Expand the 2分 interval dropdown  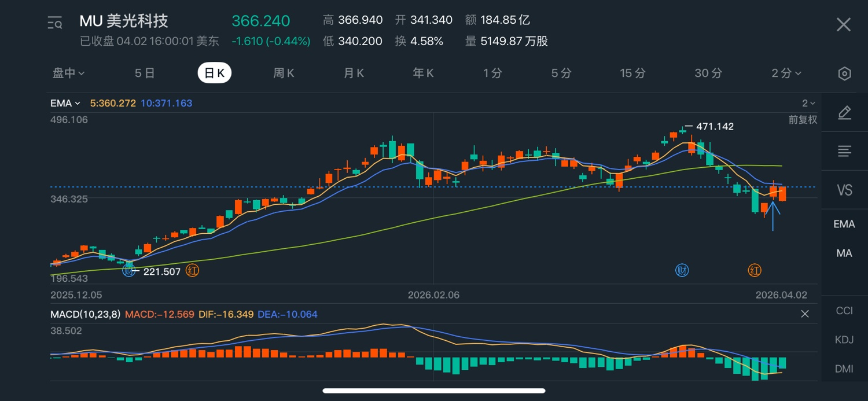tap(786, 73)
